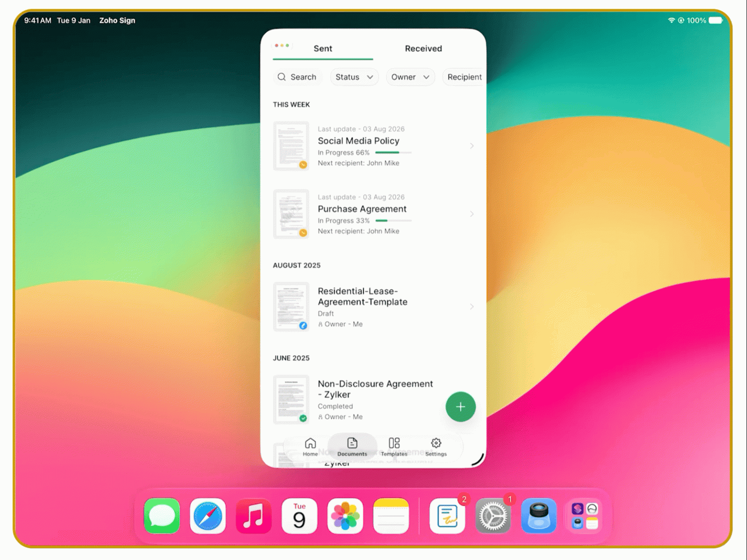The width and height of the screenshot is (747, 560).
Task: Click the window controls three dots
Action: click(x=282, y=45)
